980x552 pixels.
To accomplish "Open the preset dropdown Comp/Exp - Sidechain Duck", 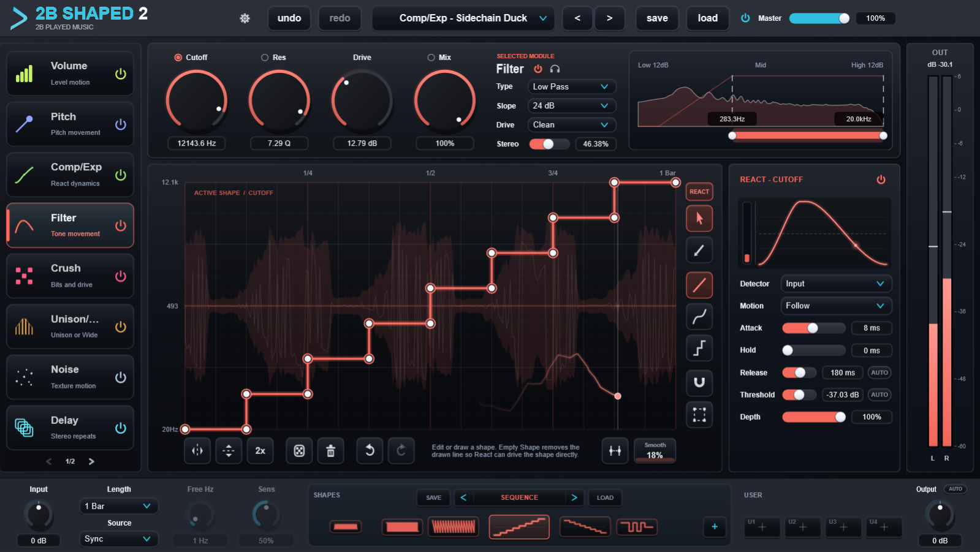I will 463,18.
